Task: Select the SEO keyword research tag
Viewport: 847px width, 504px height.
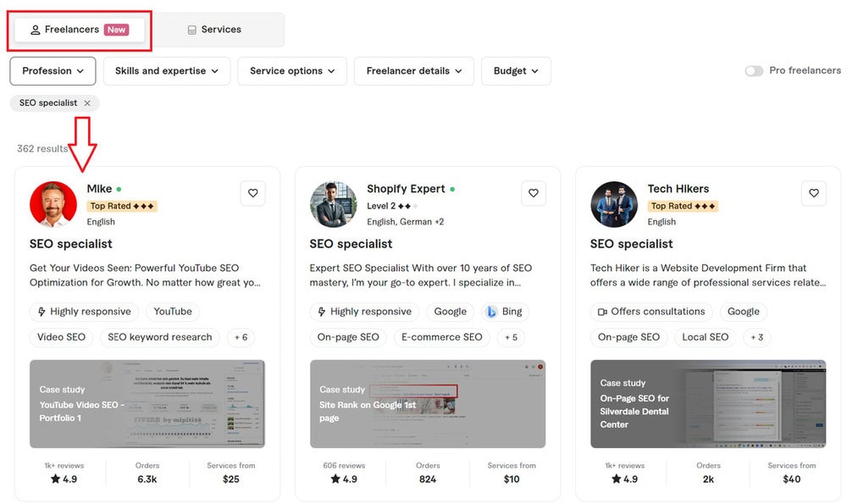Action: pyautogui.click(x=160, y=337)
